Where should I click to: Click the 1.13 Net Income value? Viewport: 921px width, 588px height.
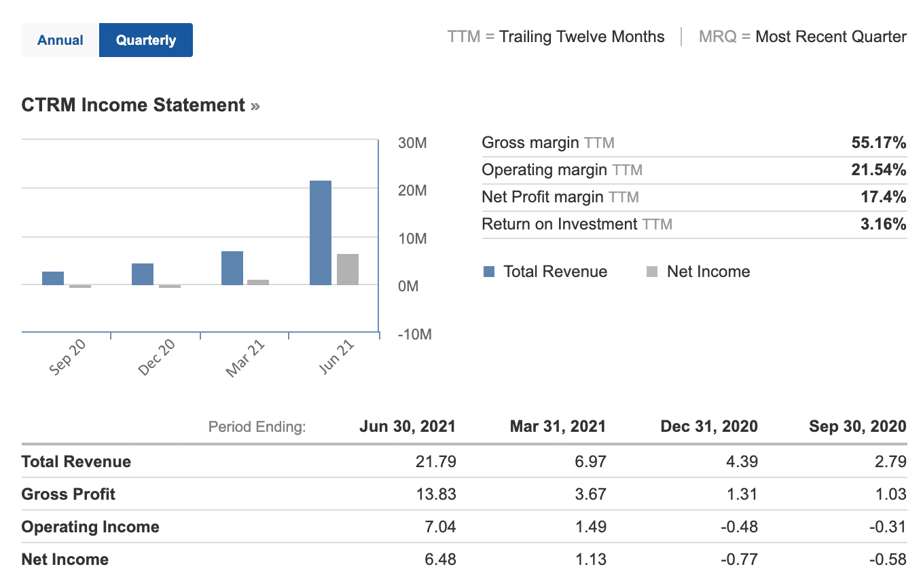tap(590, 559)
